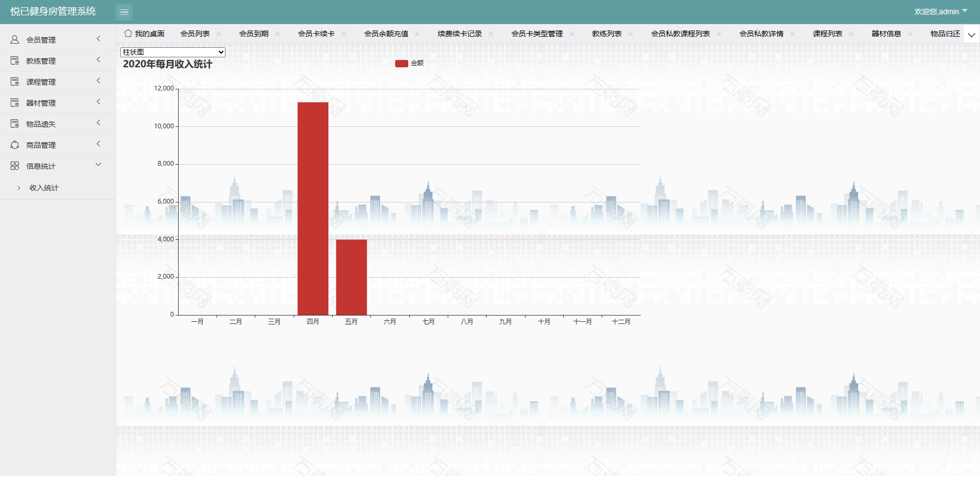The image size is (980, 498).
Task: Click the 课程管理 sidebar icon
Action: coord(15,82)
